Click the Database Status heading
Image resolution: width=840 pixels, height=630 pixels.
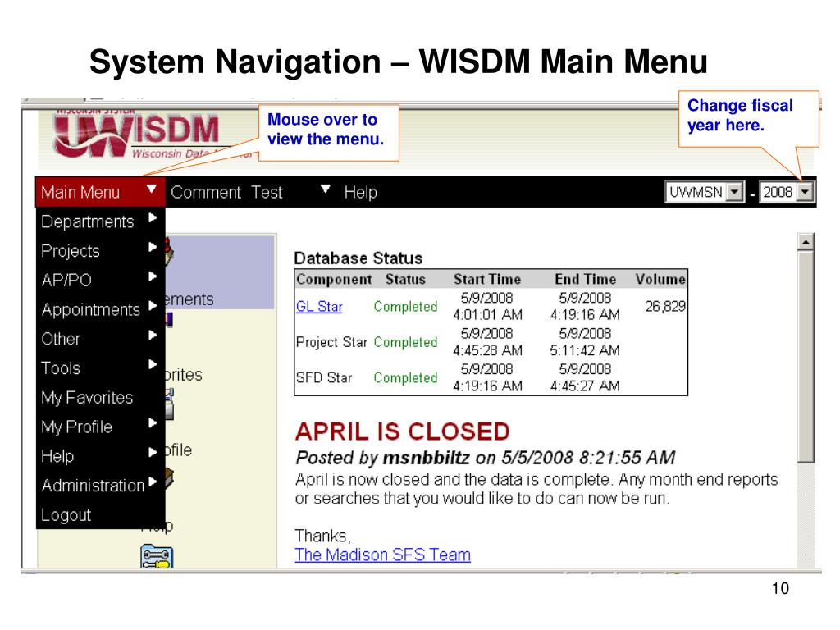pyautogui.click(x=358, y=258)
